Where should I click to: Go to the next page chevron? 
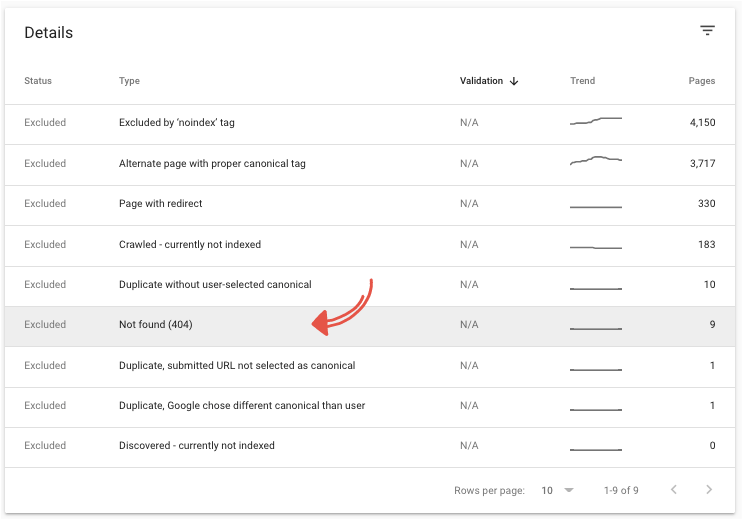pos(708,490)
